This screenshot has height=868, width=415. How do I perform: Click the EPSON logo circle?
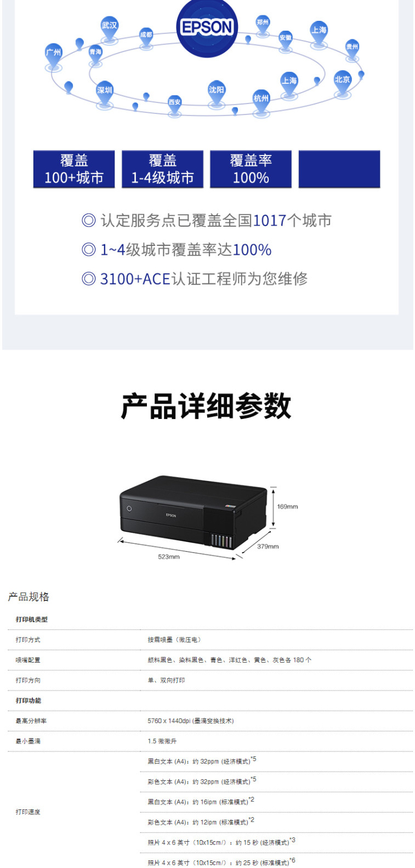click(x=207, y=27)
